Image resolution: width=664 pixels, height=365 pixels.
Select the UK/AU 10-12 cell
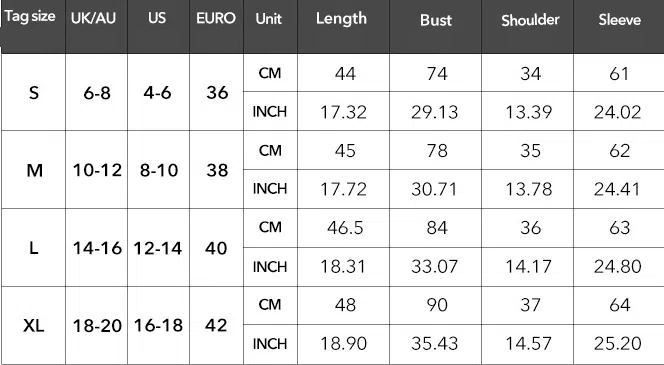click(97, 170)
